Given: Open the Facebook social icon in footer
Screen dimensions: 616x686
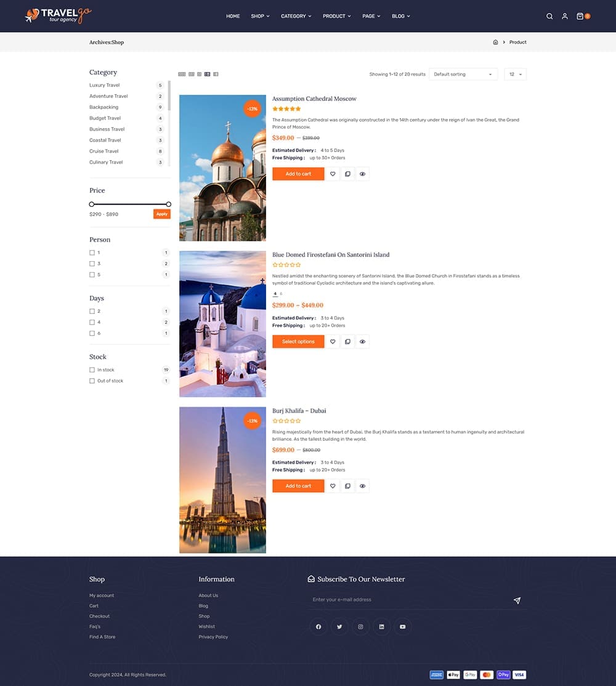Looking at the screenshot, I should (x=318, y=627).
